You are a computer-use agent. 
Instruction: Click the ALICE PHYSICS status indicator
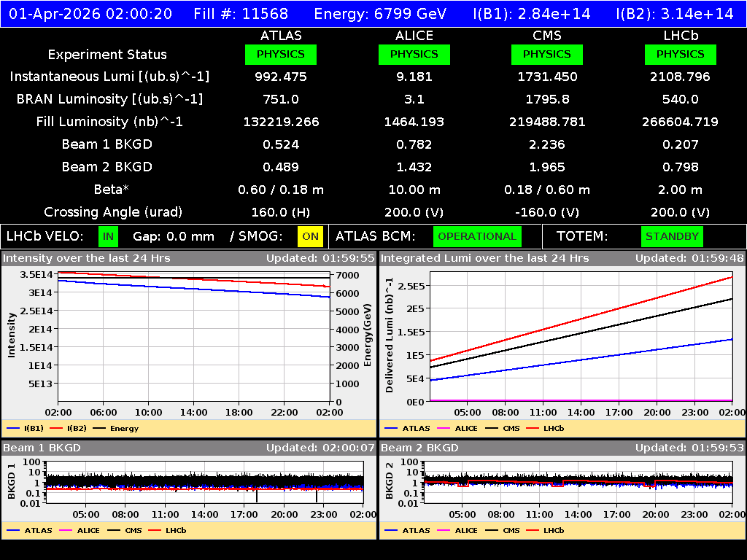pos(414,54)
